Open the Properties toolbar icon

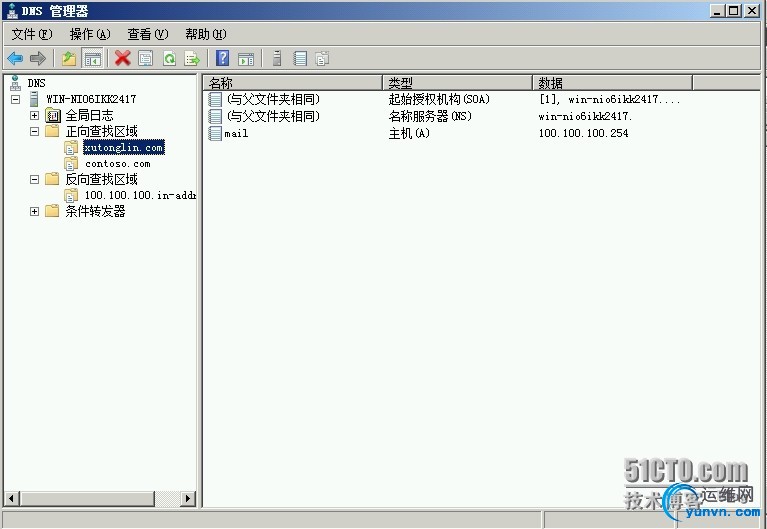pyautogui.click(x=146, y=59)
